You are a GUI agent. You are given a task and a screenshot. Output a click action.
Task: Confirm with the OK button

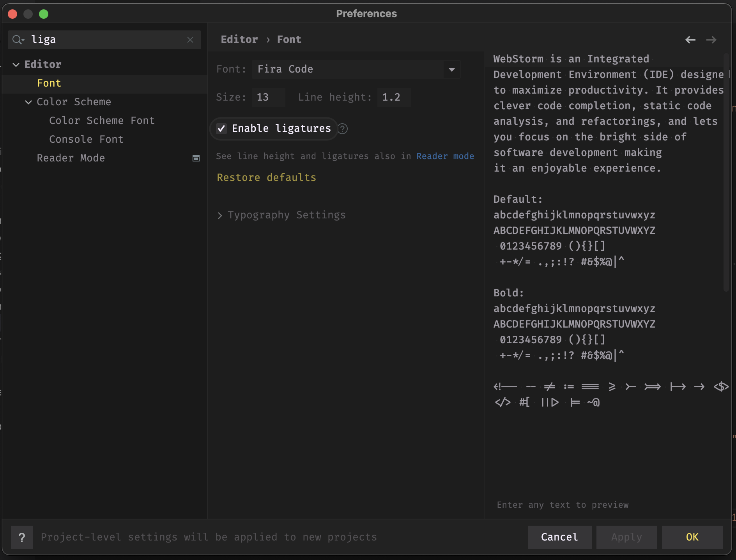(x=692, y=537)
